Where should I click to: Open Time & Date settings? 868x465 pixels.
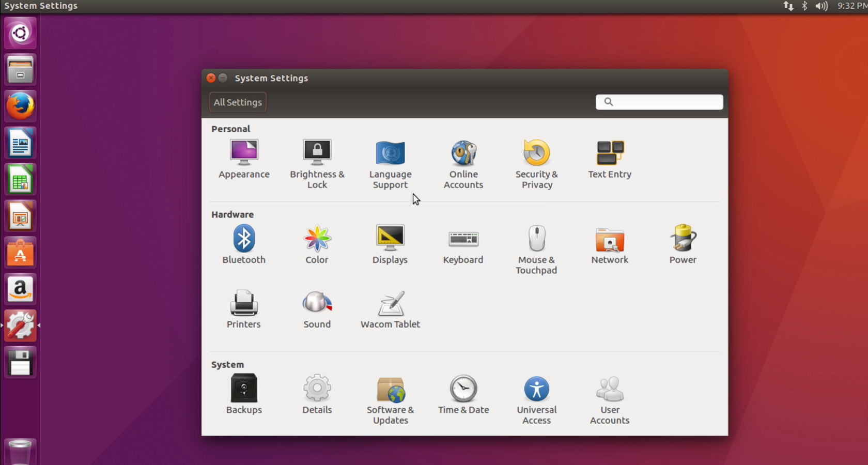463,394
